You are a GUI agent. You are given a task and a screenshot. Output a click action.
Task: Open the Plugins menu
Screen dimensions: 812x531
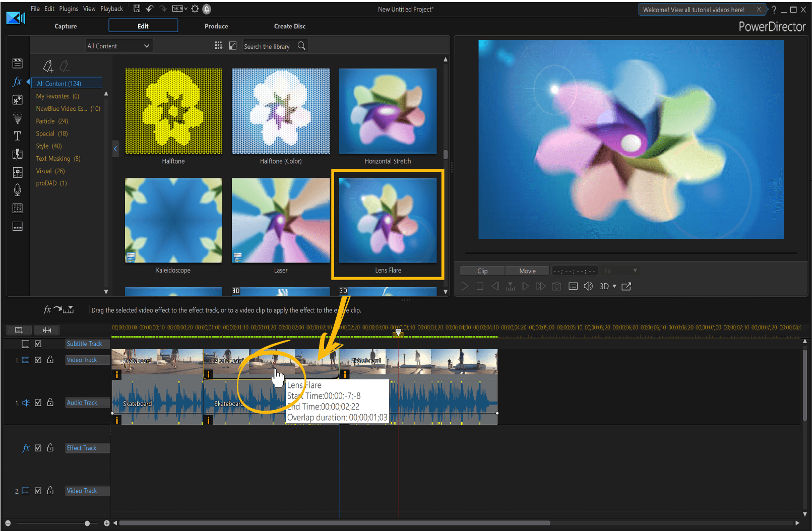(69, 9)
